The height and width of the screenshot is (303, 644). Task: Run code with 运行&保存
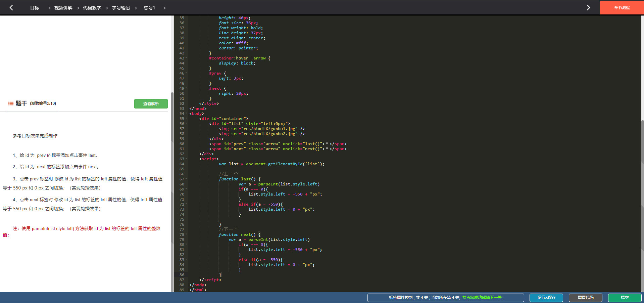tap(546, 298)
